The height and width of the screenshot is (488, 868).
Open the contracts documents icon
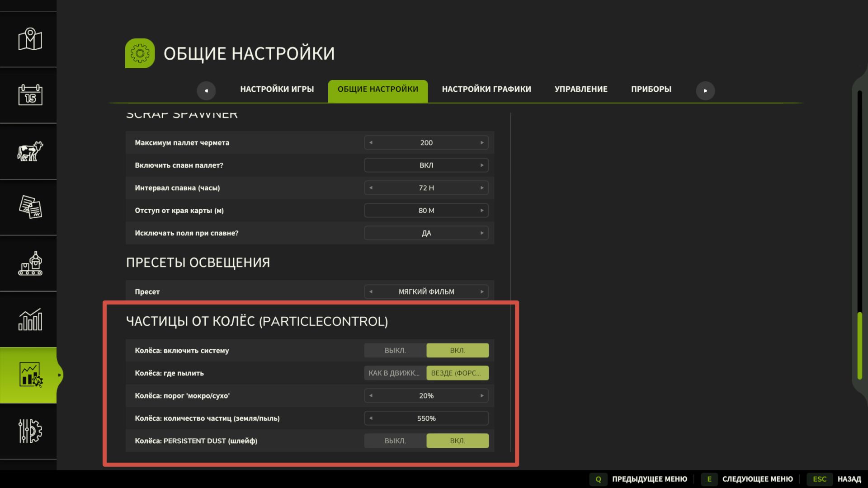30,207
